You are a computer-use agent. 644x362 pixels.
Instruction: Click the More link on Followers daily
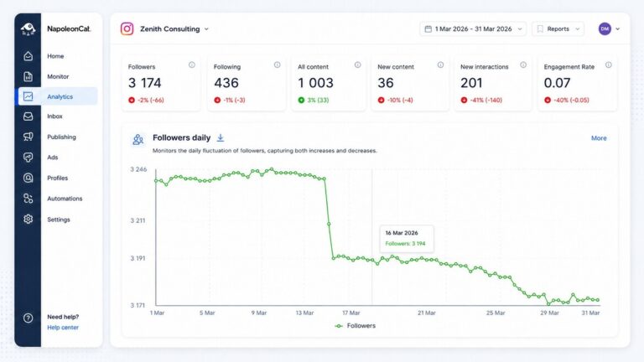tap(599, 138)
